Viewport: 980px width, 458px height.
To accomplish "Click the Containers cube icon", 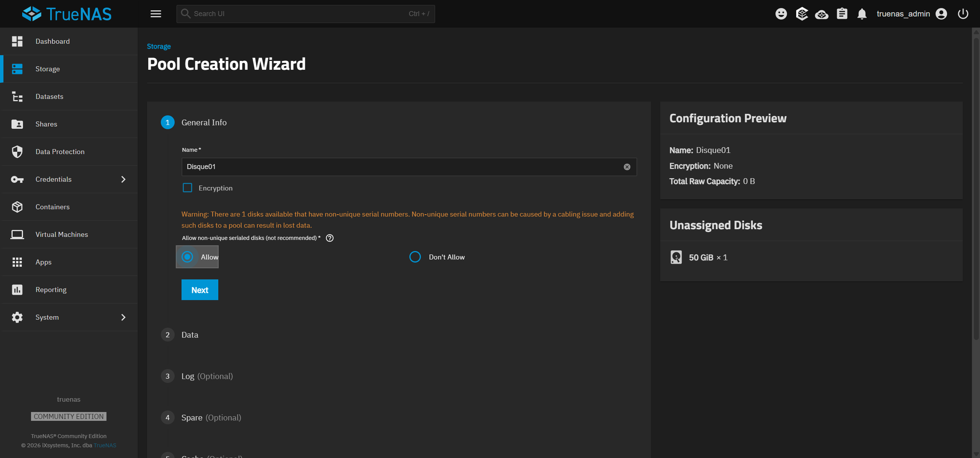I will point(17,207).
